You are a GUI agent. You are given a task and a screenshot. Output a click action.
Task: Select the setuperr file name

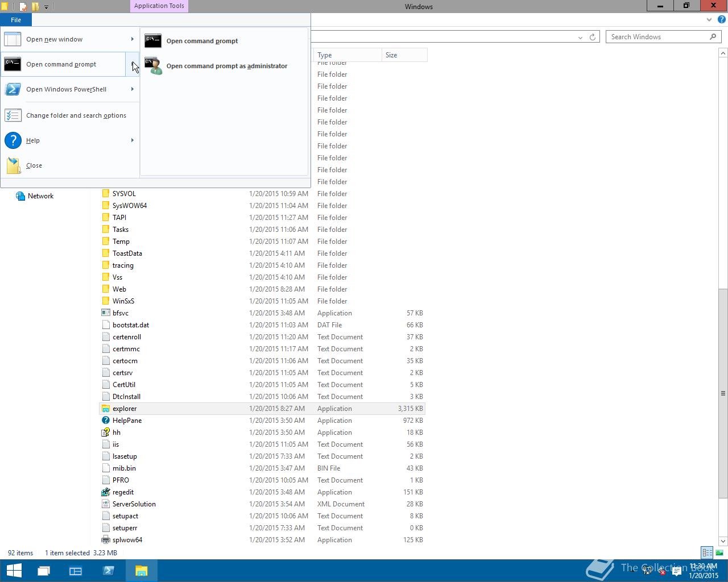click(125, 528)
